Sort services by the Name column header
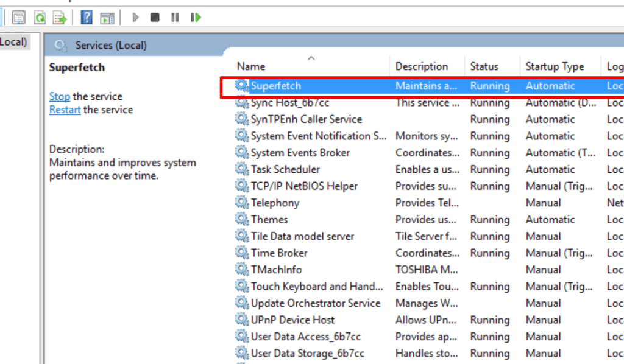Image resolution: width=624 pixels, height=364 pixels. [x=251, y=66]
